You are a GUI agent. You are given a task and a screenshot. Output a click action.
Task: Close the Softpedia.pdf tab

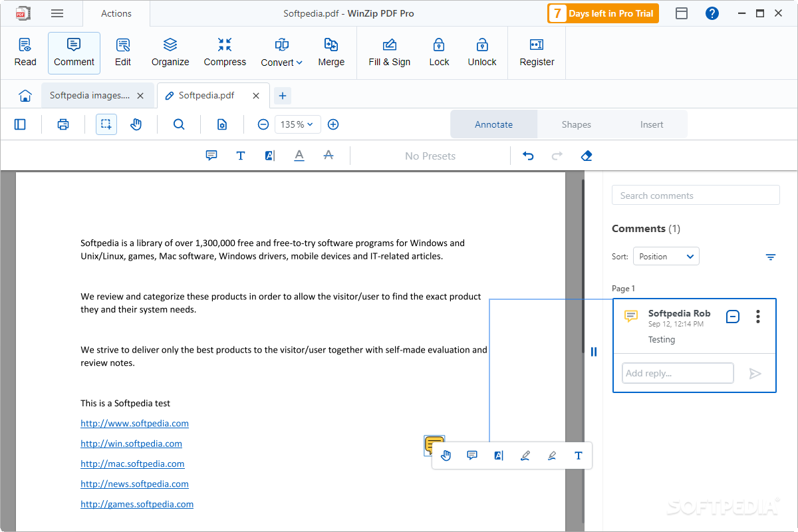pos(256,96)
